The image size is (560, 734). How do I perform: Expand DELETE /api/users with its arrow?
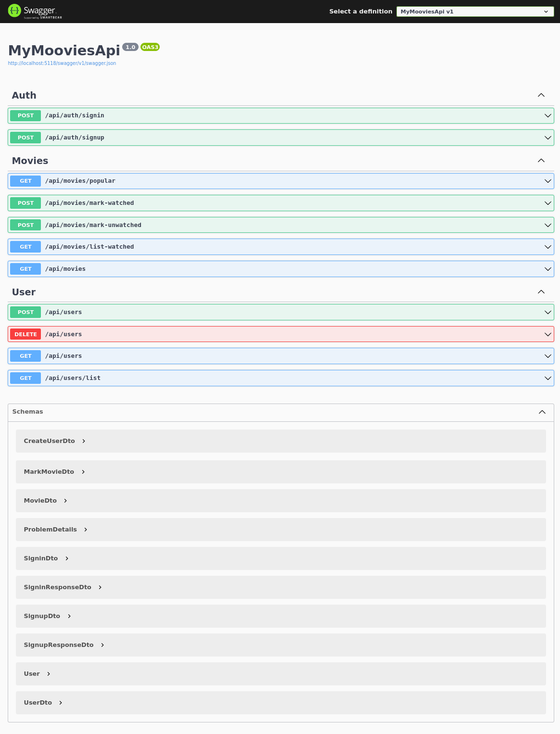547,334
